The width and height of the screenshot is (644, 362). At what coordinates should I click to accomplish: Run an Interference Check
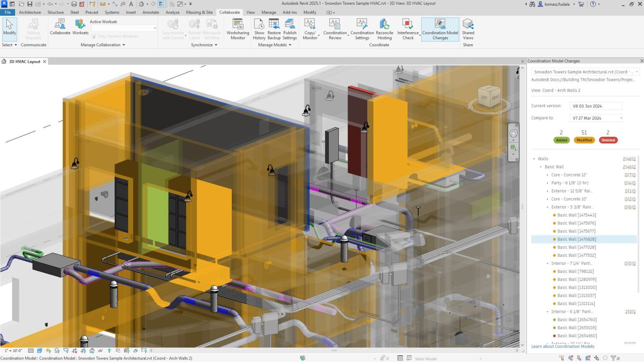coord(408,28)
